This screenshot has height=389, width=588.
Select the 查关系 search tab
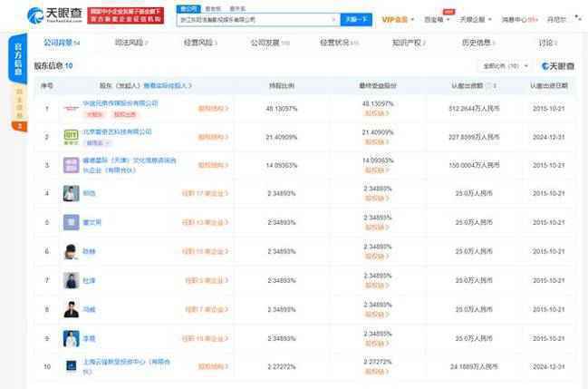click(237, 9)
